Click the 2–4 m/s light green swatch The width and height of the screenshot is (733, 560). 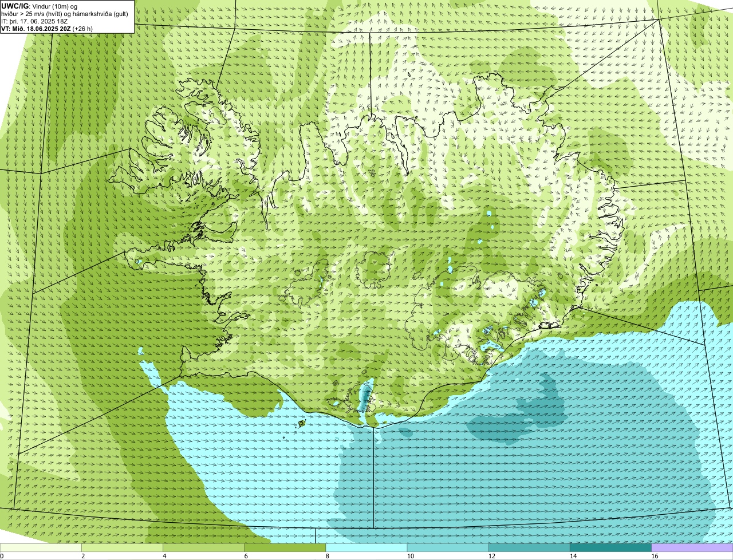123,547
